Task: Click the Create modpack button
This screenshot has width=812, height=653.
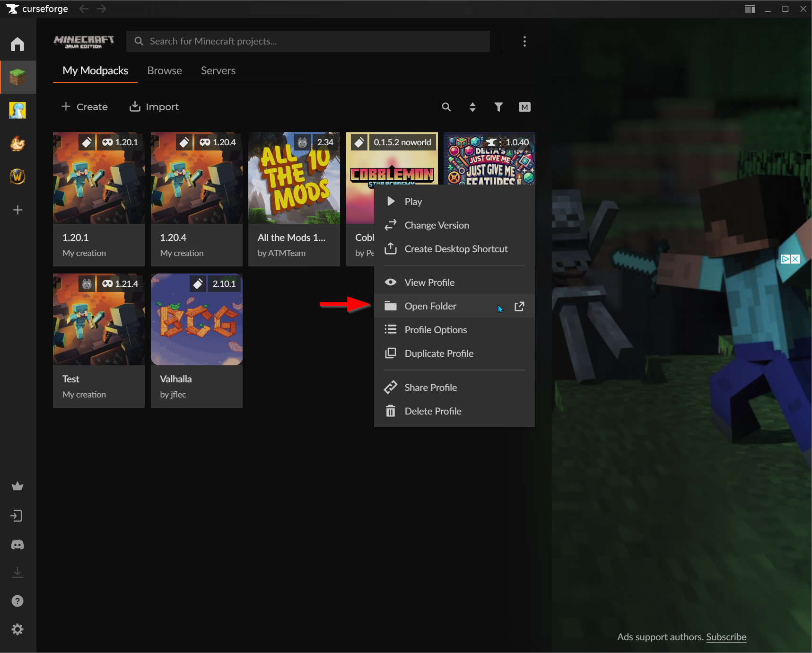Action: (x=85, y=107)
